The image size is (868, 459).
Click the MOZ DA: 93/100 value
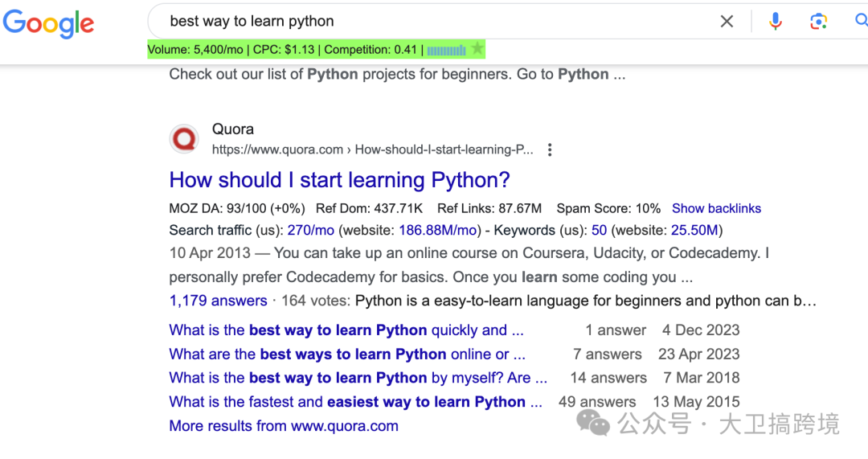(x=237, y=208)
